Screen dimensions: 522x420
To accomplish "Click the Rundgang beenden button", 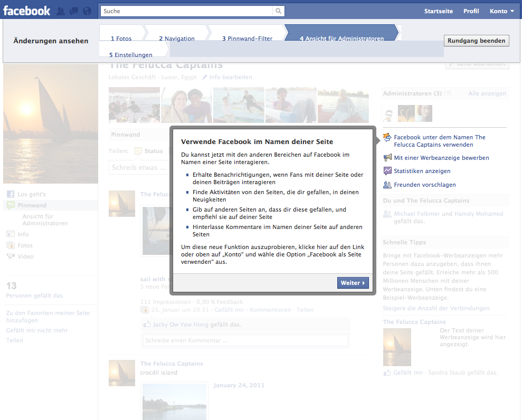I will tap(477, 41).
